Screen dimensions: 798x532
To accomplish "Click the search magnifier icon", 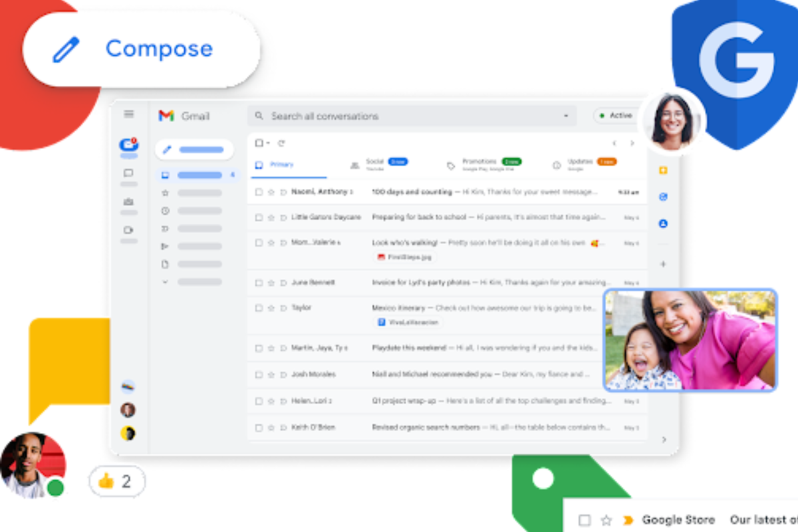I will [259, 116].
